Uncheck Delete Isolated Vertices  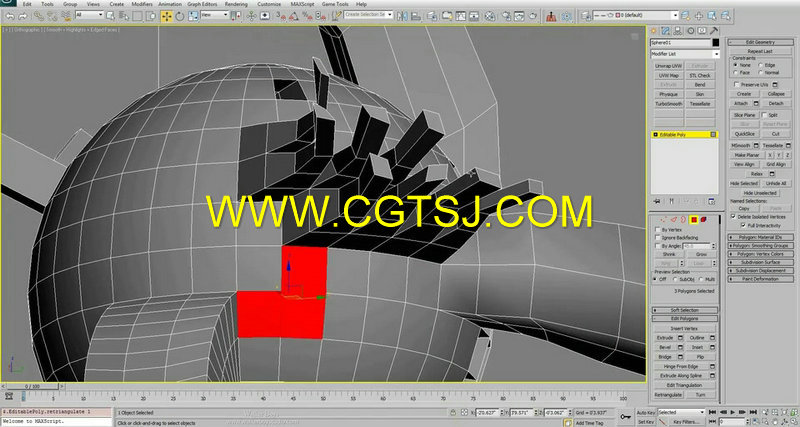pyautogui.click(x=733, y=216)
